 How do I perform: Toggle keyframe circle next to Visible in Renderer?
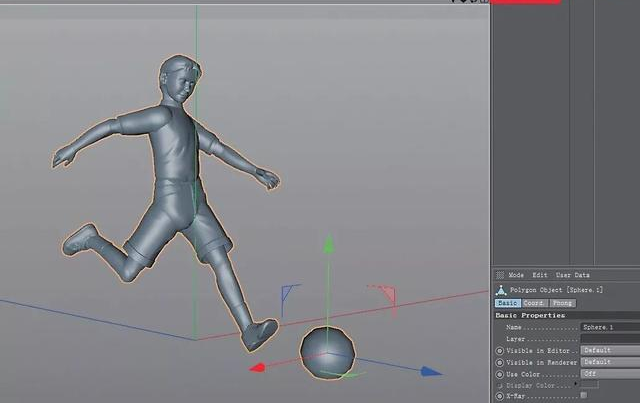point(500,363)
